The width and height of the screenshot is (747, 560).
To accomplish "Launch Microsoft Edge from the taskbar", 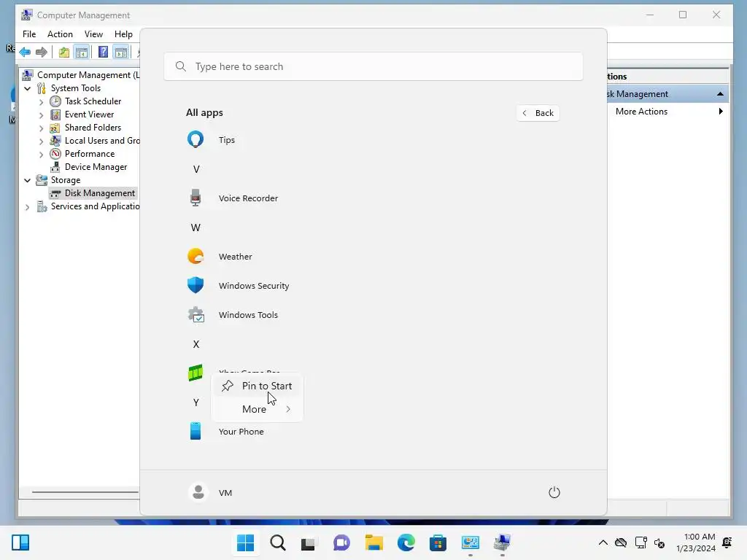I will point(406,542).
